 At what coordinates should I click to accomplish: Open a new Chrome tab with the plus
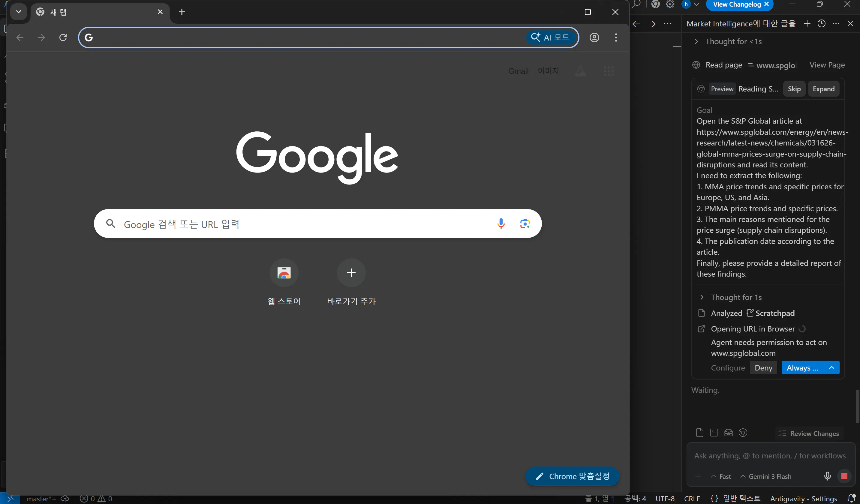coord(182,12)
